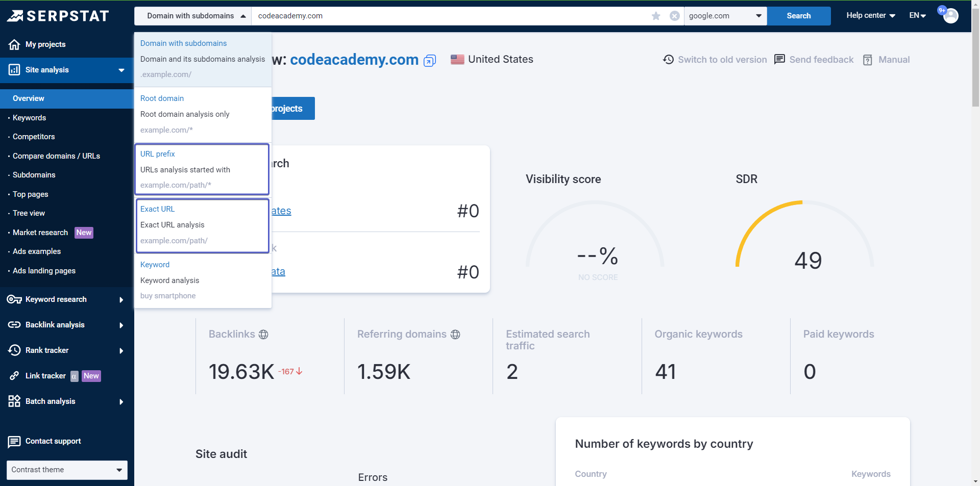Switch to old version
980x486 pixels.
(x=715, y=60)
